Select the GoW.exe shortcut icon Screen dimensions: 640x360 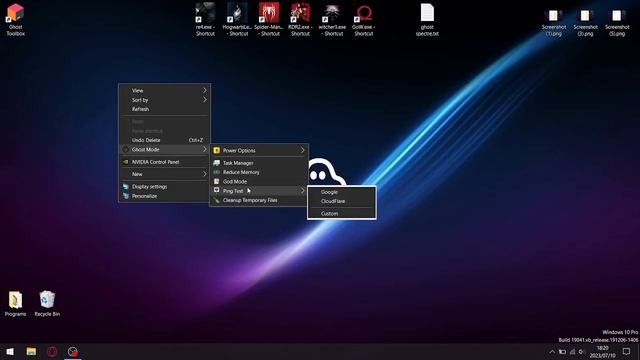[x=364, y=19]
